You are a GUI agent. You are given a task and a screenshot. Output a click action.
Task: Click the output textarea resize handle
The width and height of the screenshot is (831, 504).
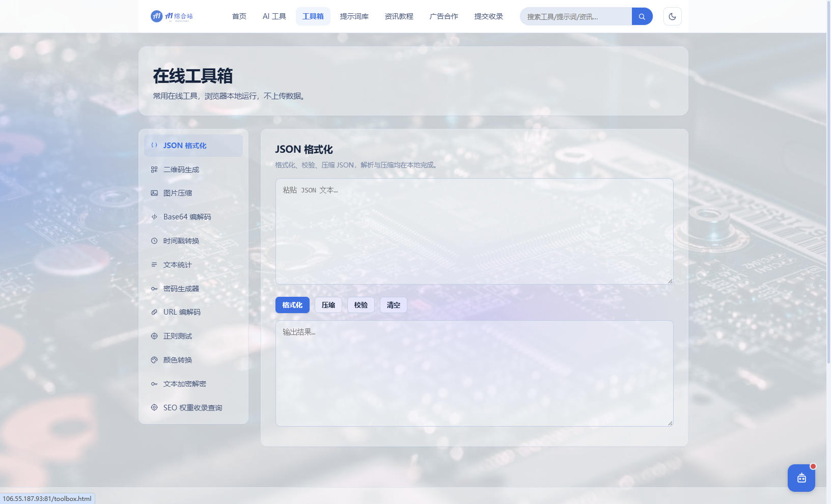click(x=670, y=423)
